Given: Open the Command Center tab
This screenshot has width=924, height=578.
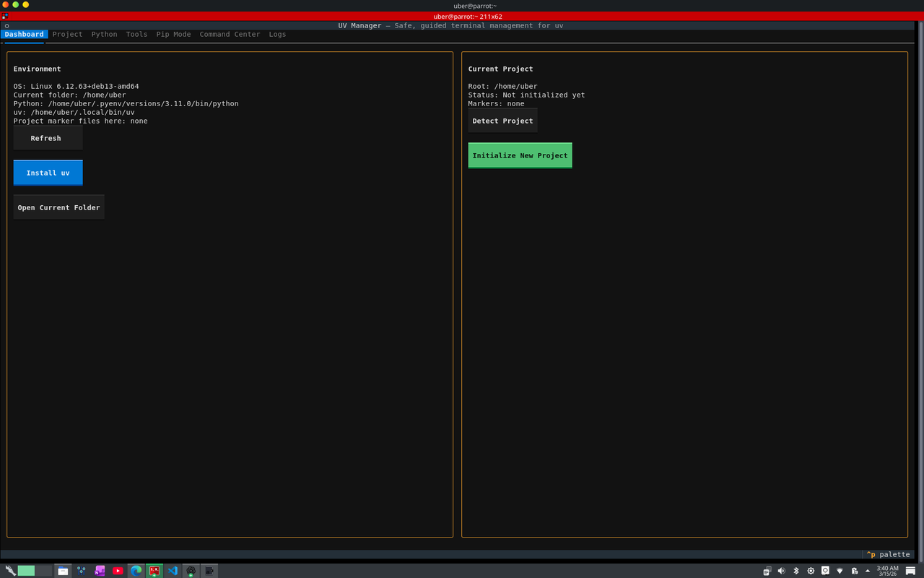Looking at the screenshot, I should (x=230, y=34).
